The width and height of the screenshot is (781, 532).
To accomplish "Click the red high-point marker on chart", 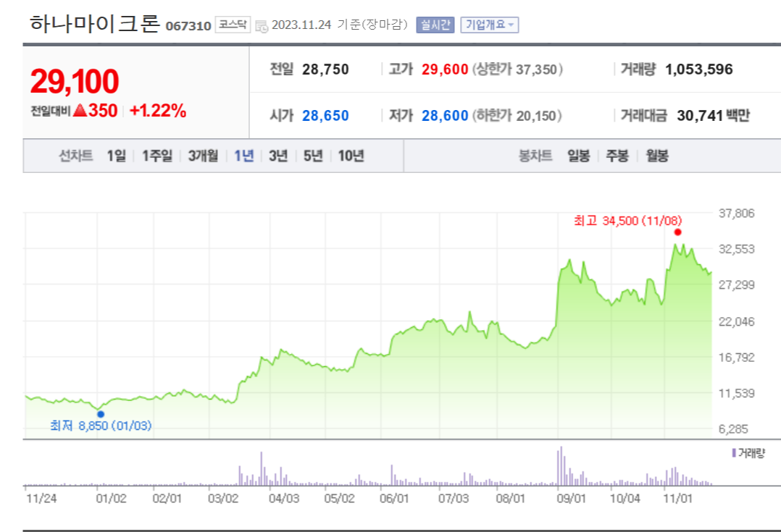I will point(677,232).
